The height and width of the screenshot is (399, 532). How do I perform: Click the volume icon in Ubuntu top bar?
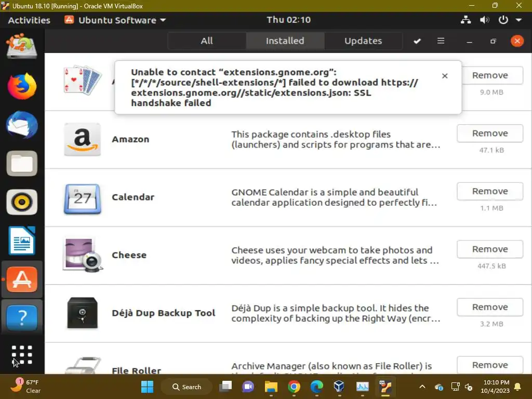coord(484,20)
